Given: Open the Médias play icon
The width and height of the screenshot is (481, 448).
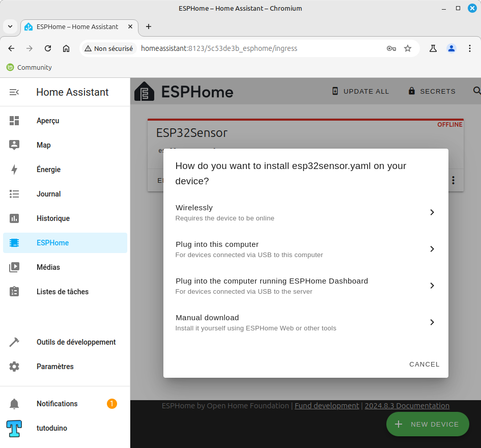Looking at the screenshot, I should (x=14, y=267).
